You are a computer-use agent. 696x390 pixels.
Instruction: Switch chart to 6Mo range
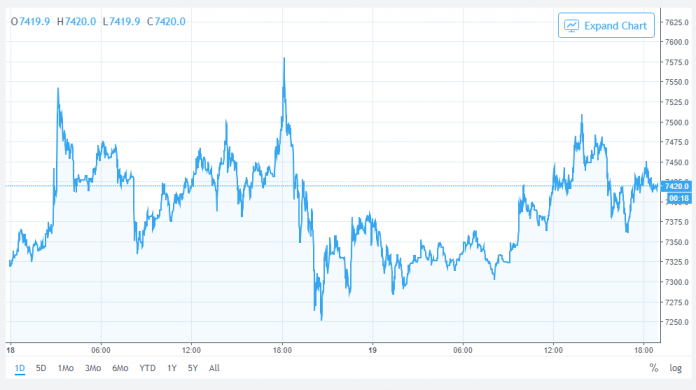(120, 368)
